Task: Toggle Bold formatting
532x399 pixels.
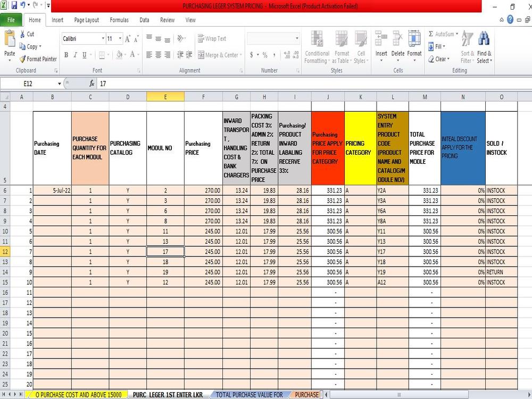Action: tap(66, 55)
